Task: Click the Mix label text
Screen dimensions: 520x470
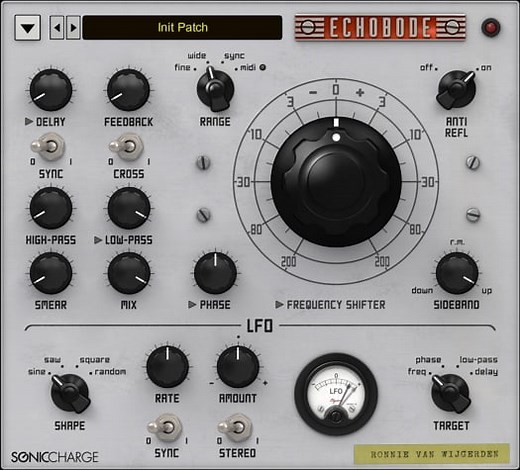Action: coord(129,305)
